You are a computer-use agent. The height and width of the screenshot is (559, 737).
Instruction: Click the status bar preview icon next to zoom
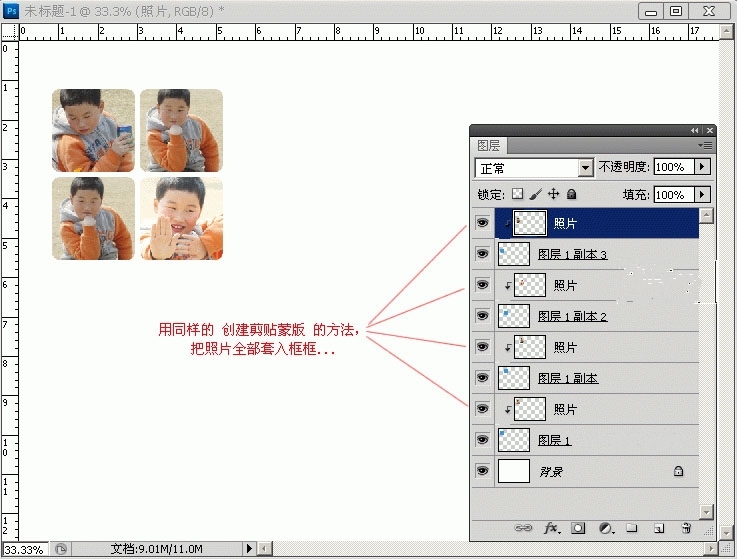tap(61, 549)
